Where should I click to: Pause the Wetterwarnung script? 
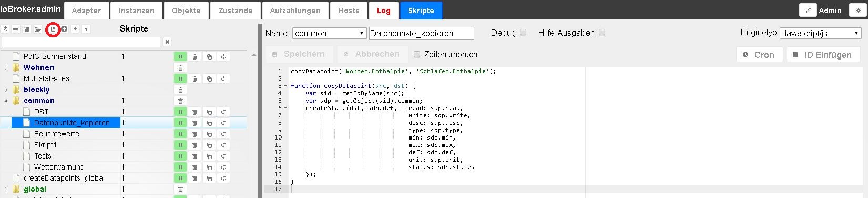click(180, 167)
